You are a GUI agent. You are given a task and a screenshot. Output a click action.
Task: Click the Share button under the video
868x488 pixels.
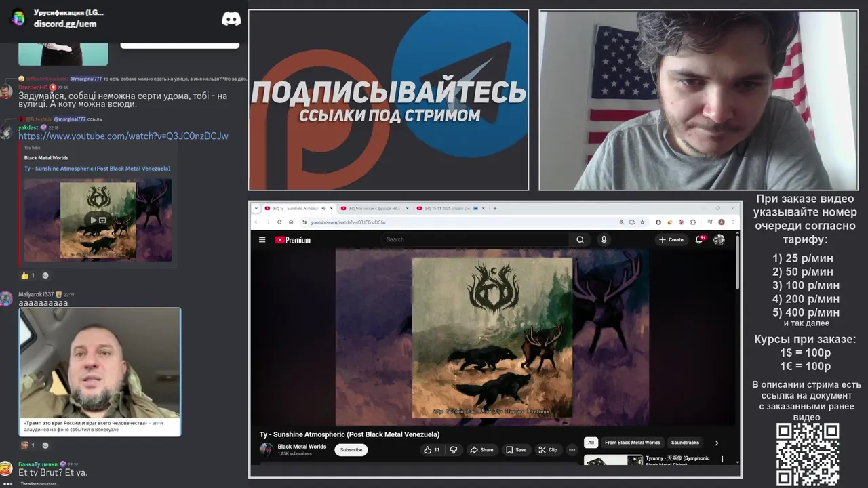tap(481, 449)
